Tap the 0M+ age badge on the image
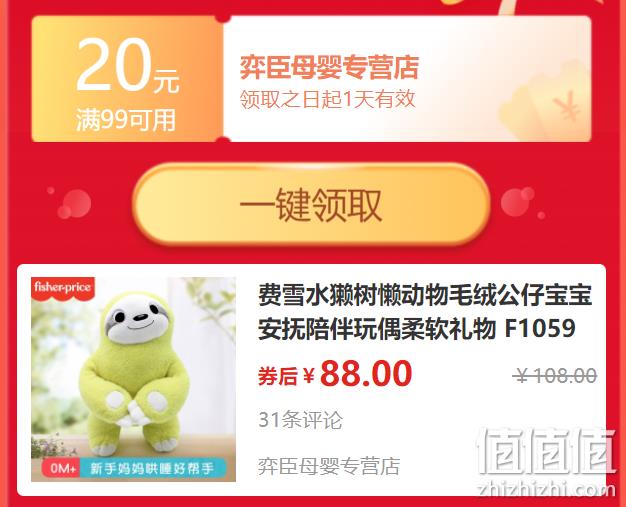 [61, 468]
